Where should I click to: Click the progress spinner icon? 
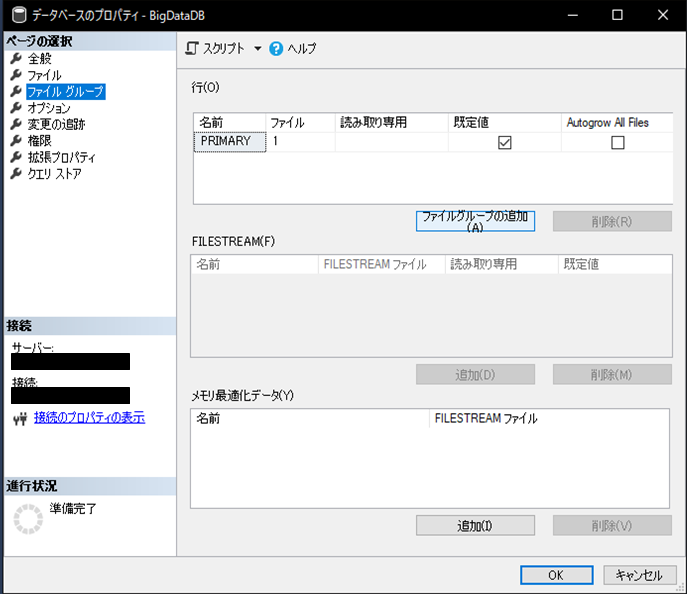point(28,519)
